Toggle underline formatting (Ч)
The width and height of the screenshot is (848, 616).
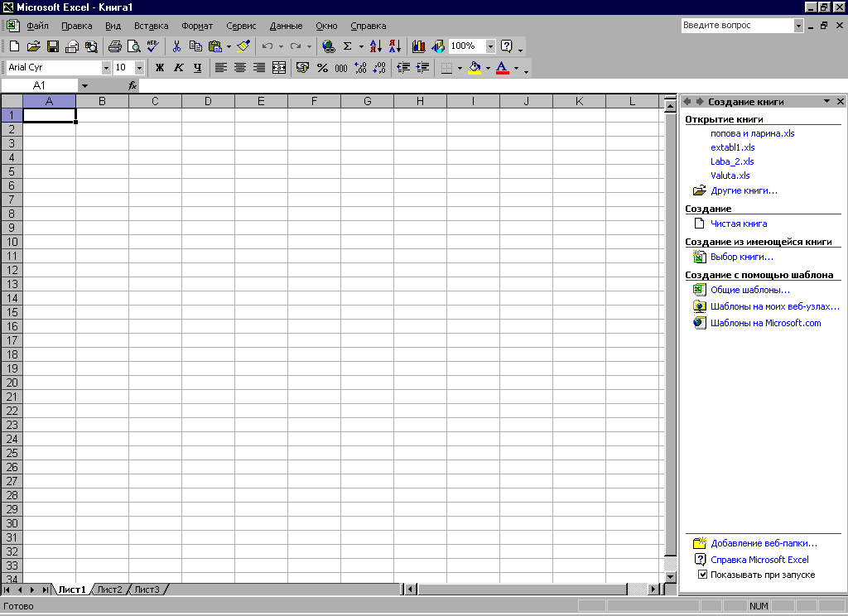[x=198, y=68]
